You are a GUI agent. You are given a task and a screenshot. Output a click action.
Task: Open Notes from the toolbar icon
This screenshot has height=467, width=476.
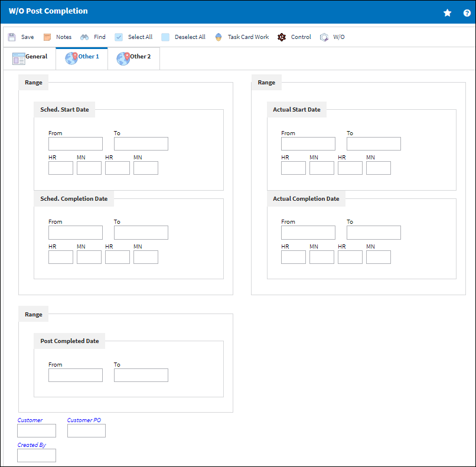(47, 37)
